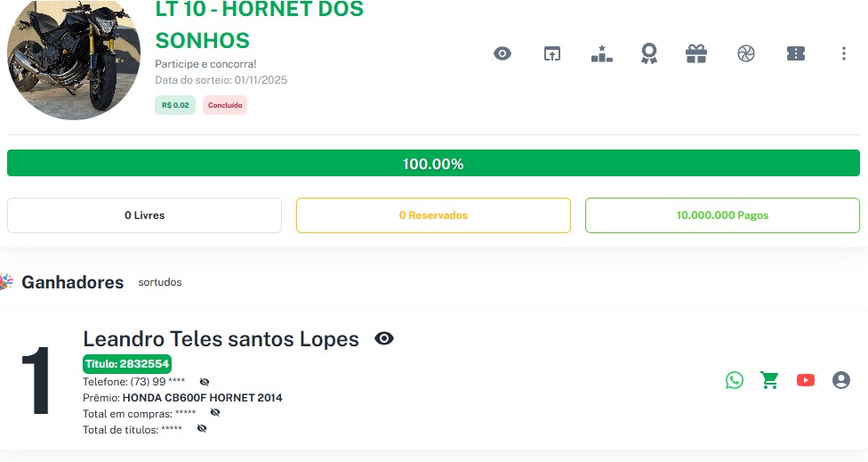Screen dimensions: 868x462
Task: Open the three-dot more options menu
Action: [x=844, y=53]
